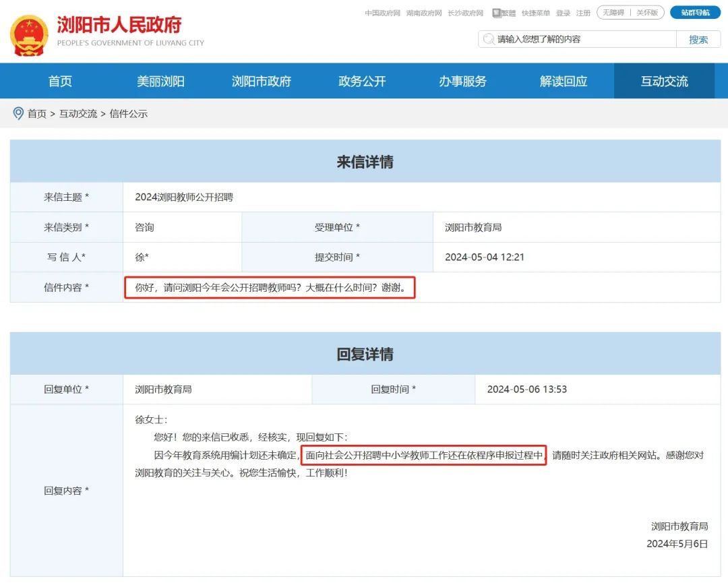Click the magnifier icon in search box

click(489, 39)
